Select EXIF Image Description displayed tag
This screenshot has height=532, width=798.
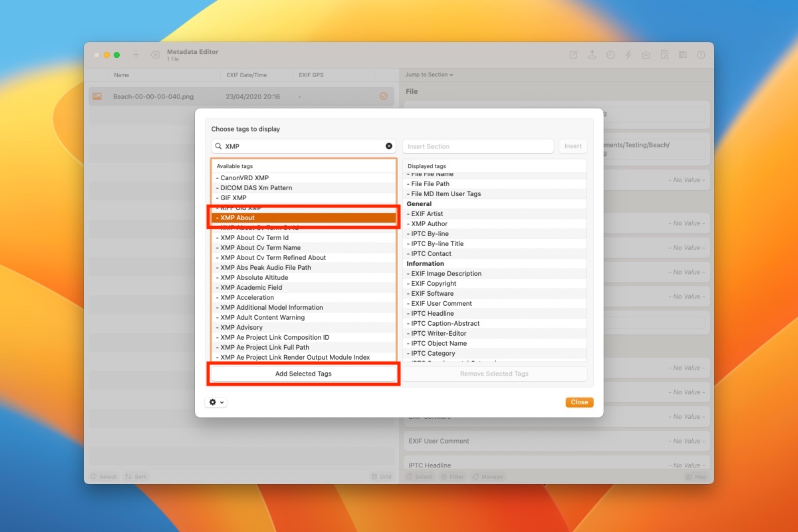tap(495, 273)
